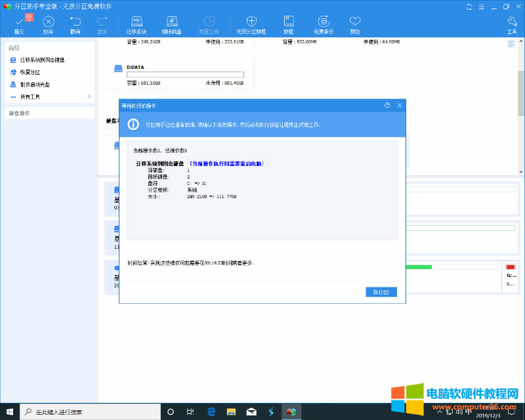Click the 免费备份 free backup icon

click(323, 24)
